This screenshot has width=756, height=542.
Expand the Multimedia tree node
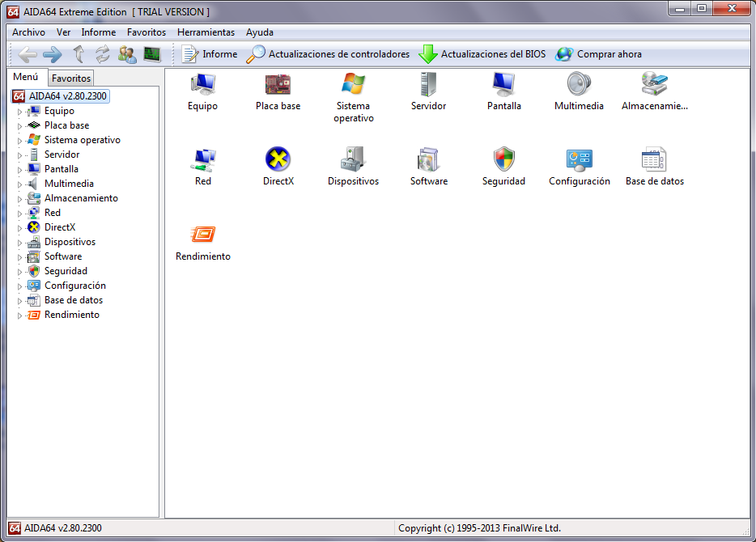tap(19, 184)
